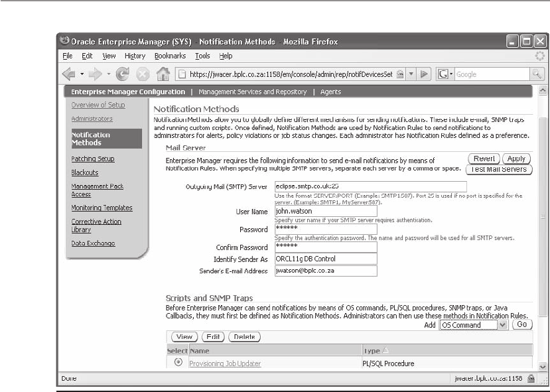Reload the page with the Refresh icon
550x392 pixels.
[123, 74]
